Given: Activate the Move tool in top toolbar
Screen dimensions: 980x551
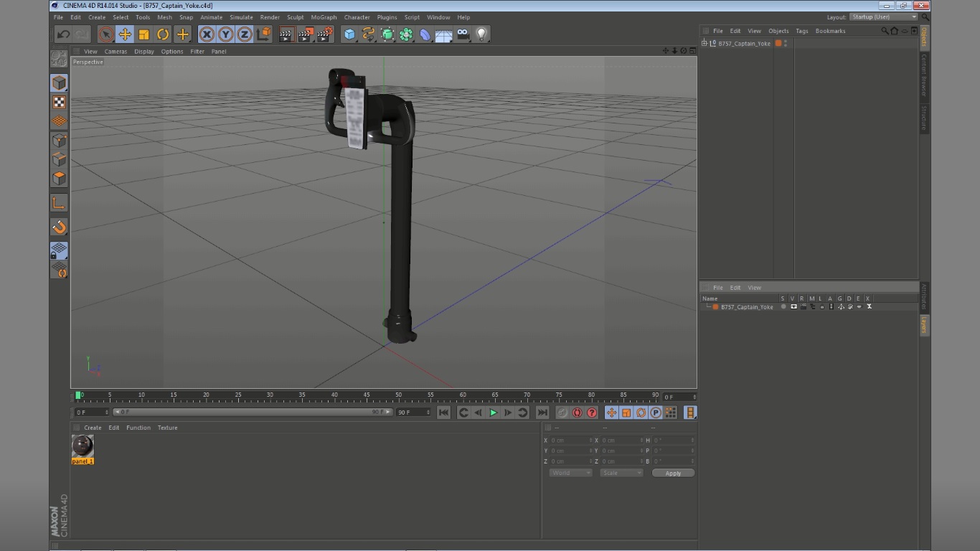Looking at the screenshot, I should [x=125, y=34].
